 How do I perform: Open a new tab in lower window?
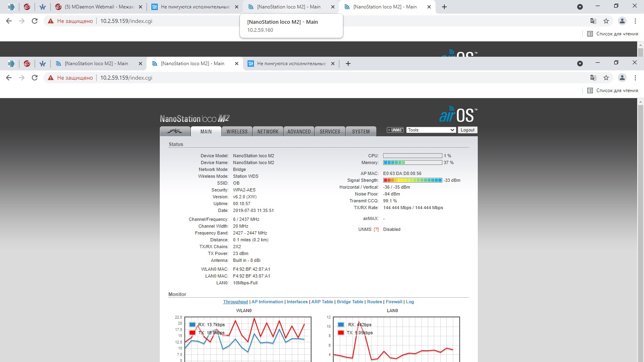click(x=348, y=64)
